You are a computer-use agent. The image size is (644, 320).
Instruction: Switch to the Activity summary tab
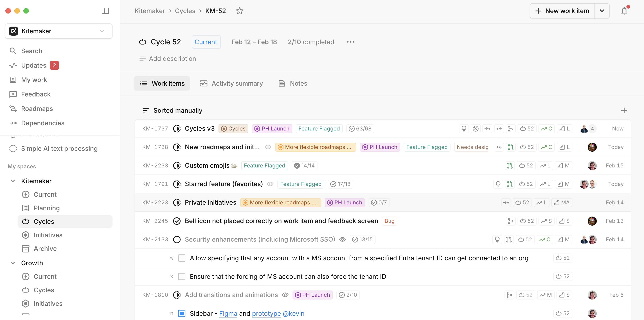(x=231, y=83)
